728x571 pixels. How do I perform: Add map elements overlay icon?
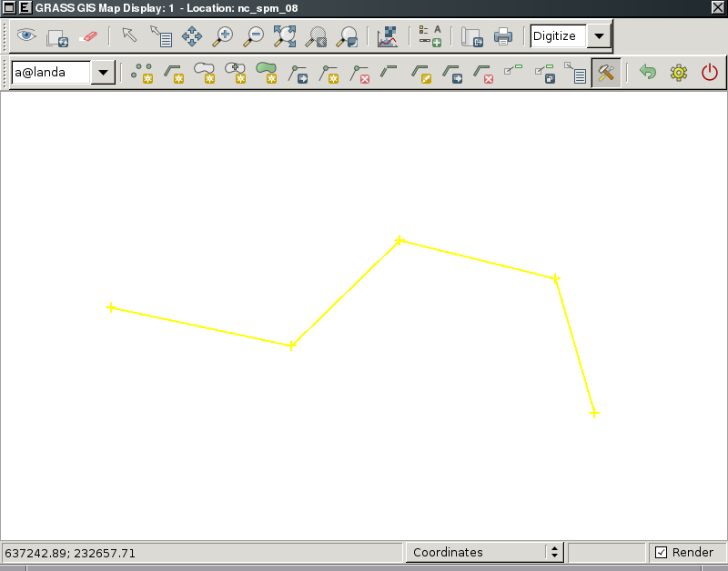tap(430, 36)
